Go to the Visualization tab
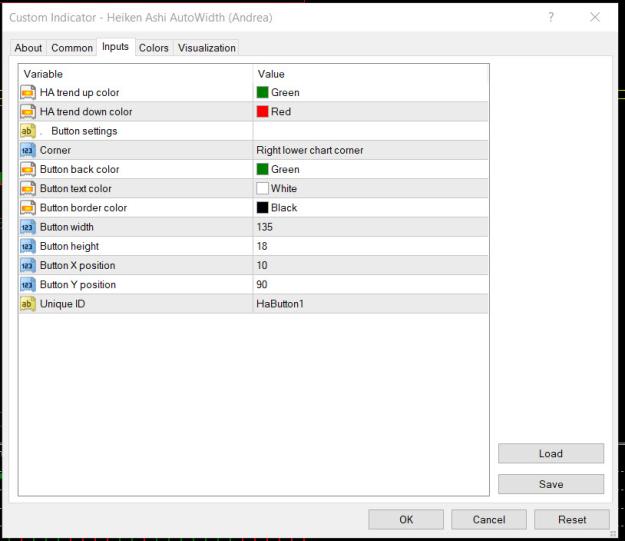Image resolution: width=625 pixels, height=541 pixels. coord(206,48)
